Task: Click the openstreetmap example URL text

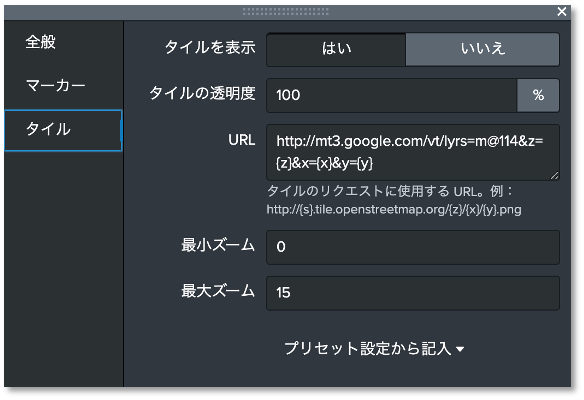Action: pos(394,210)
